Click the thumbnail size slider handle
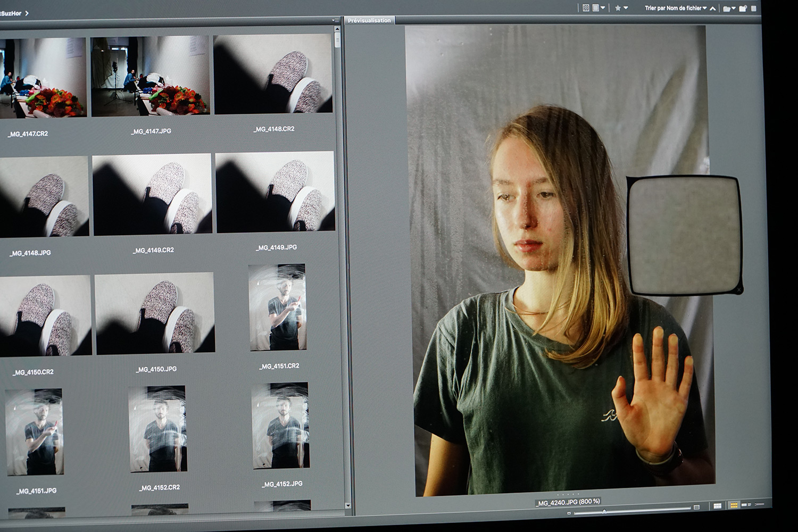Viewport: 798px width, 532px height. click(x=604, y=512)
